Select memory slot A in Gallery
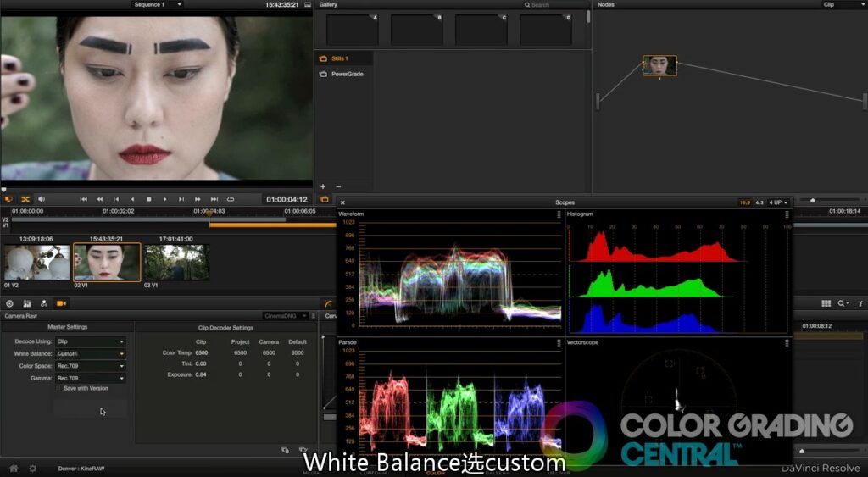 (352, 30)
